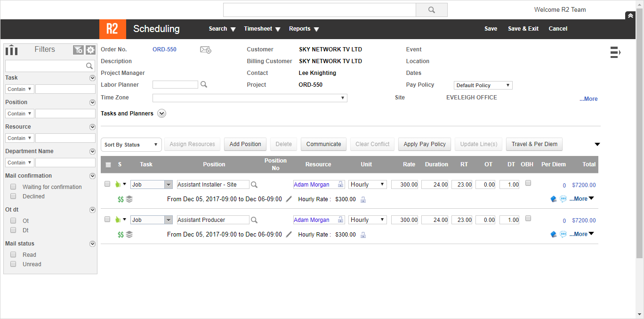Click the pencil edit icon beside Dec dates

tap(289, 199)
